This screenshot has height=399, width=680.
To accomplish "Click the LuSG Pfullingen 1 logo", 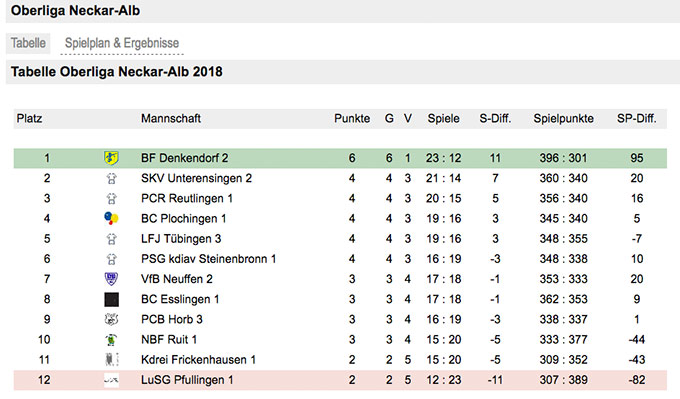I will click(111, 380).
